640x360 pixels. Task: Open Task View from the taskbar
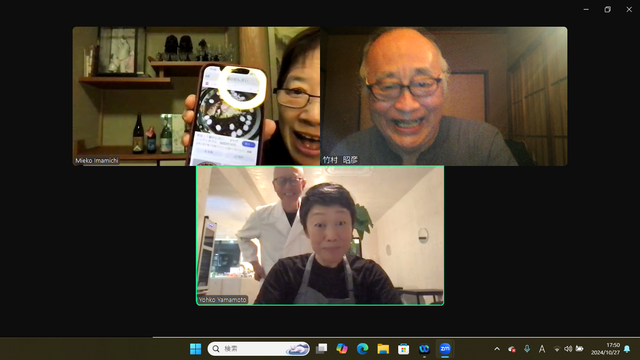(322, 349)
